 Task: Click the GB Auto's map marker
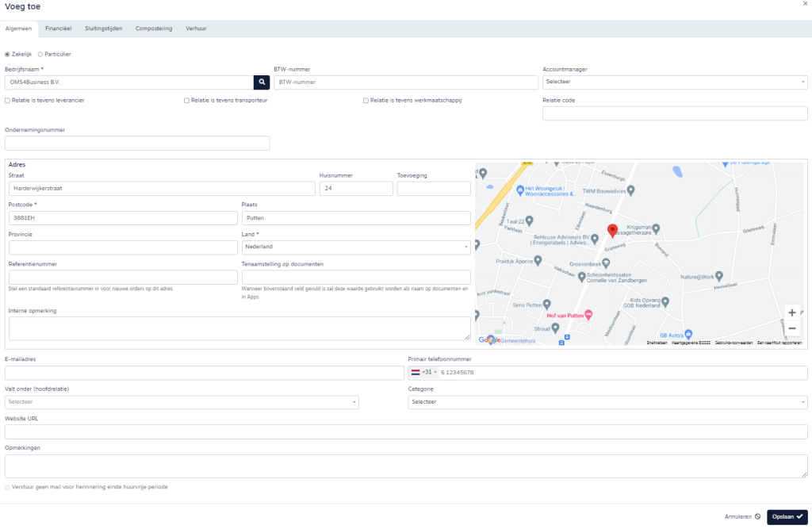(688, 334)
